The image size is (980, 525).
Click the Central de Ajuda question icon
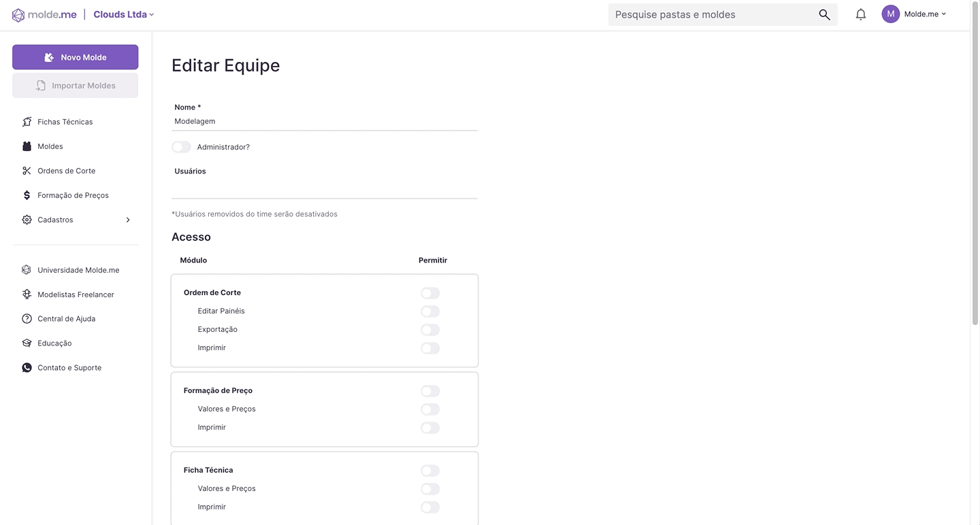[x=27, y=319]
